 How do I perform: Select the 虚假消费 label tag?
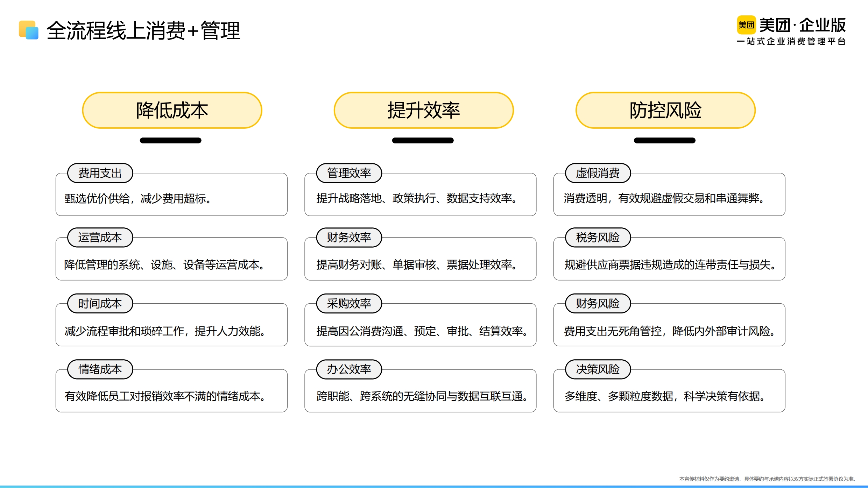(598, 173)
